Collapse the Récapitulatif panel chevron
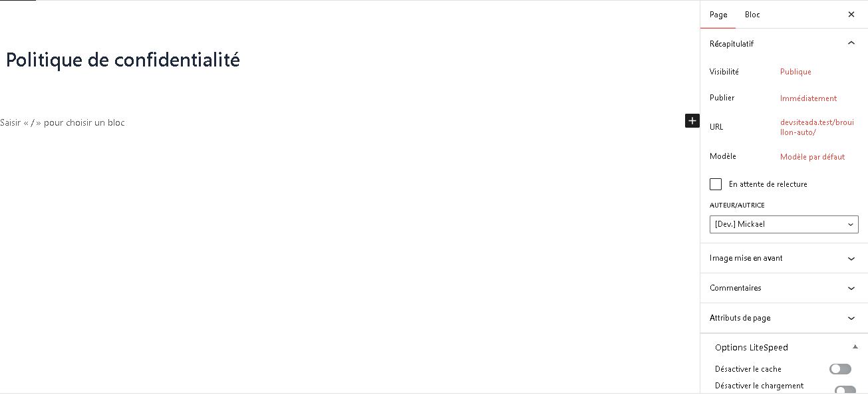Image resolution: width=868 pixels, height=397 pixels. [x=851, y=43]
